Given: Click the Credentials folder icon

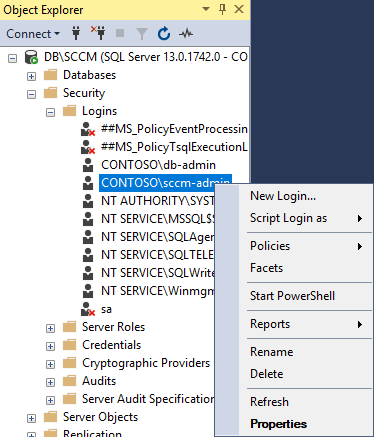Looking at the screenshot, I should click(x=69, y=345).
